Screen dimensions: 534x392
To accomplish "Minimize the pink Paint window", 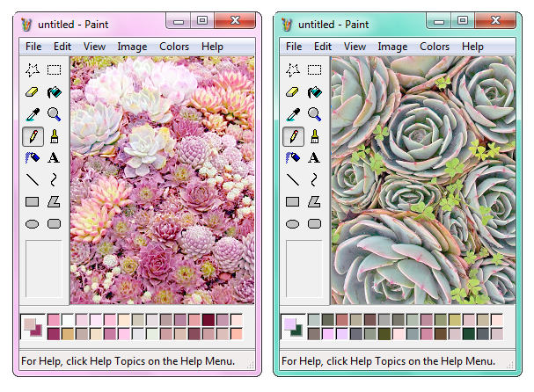I will pos(178,21).
